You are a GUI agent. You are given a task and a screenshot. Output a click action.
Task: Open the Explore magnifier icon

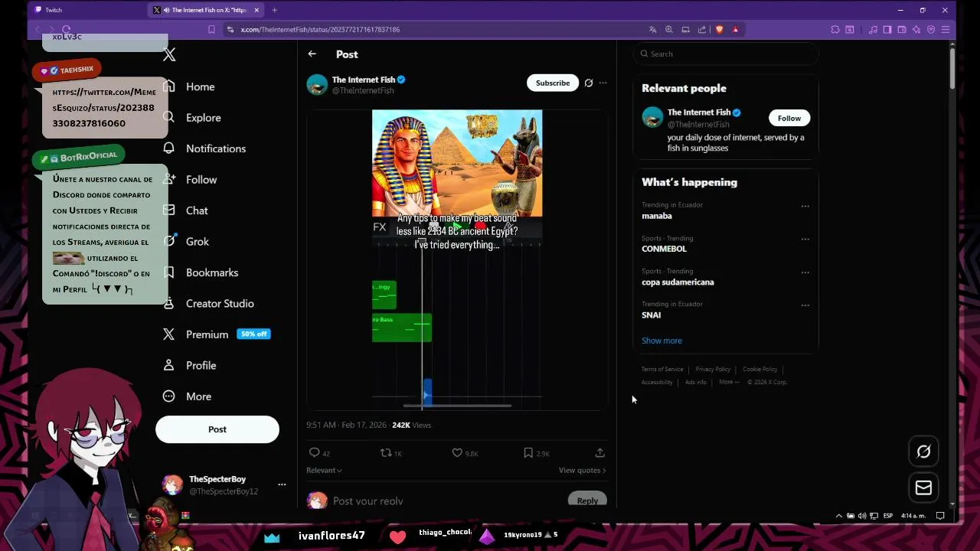point(169,118)
